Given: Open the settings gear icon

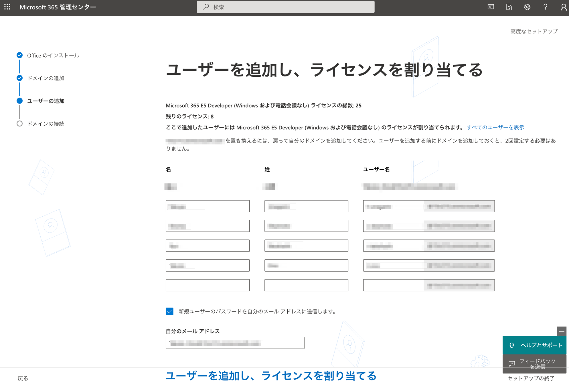Looking at the screenshot, I should coord(527,7).
